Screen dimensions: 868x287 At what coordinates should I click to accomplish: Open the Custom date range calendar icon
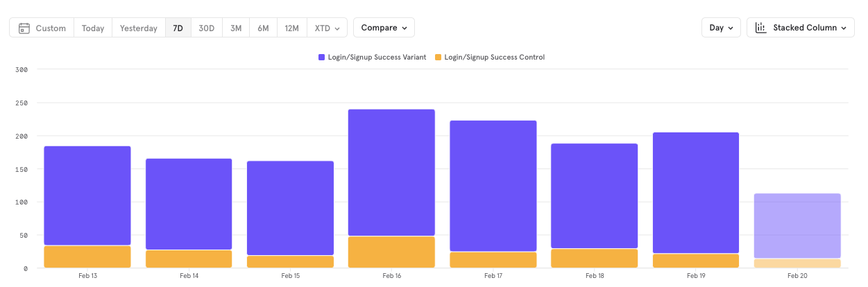coord(24,28)
